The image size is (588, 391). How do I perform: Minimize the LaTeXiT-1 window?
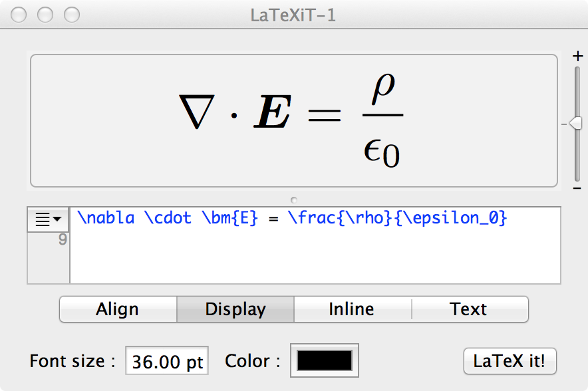(x=45, y=15)
